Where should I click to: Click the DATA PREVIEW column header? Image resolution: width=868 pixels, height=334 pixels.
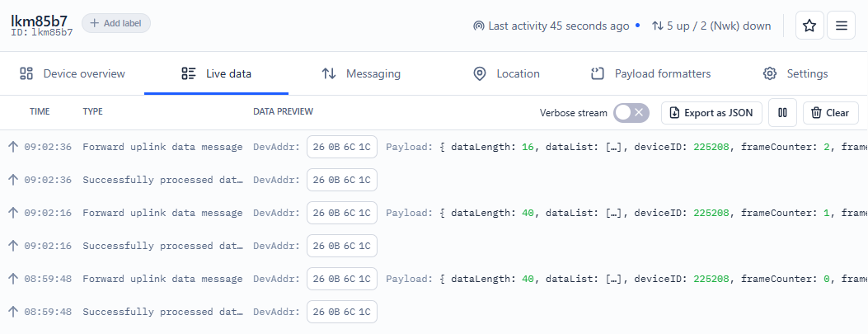coord(283,111)
